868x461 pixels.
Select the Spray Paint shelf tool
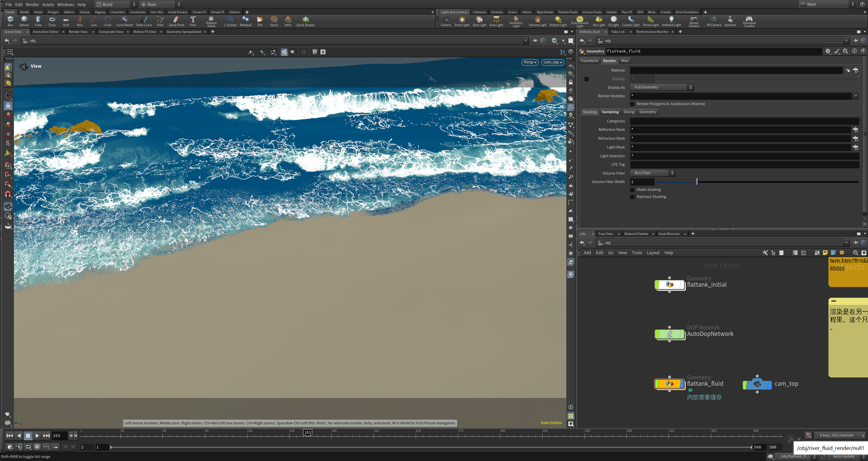[x=176, y=21]
